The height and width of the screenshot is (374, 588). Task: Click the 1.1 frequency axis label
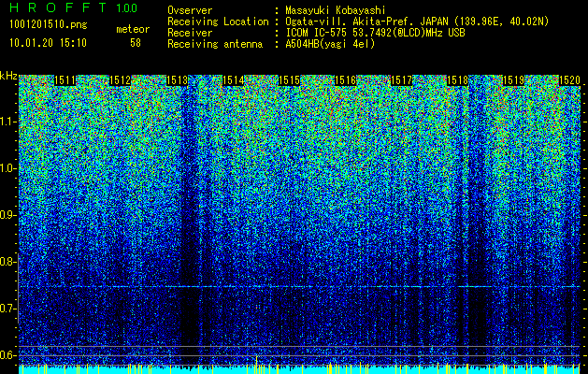pos(8,122)
